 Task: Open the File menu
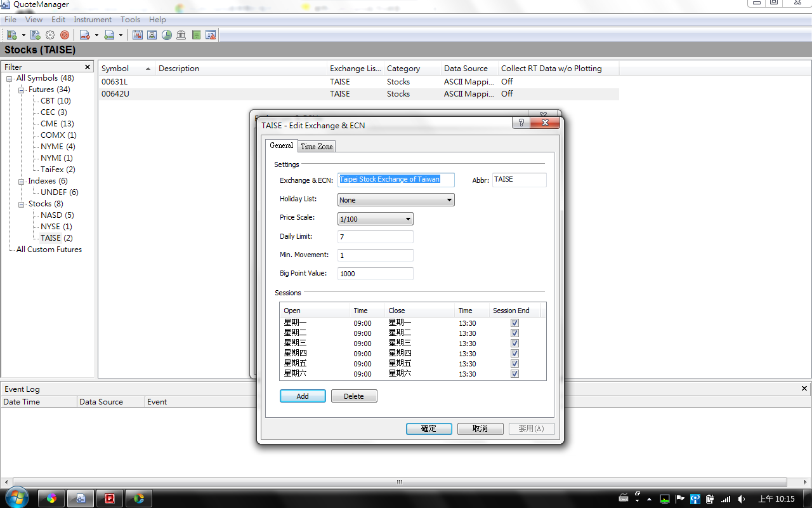click(x=10, y=20)
